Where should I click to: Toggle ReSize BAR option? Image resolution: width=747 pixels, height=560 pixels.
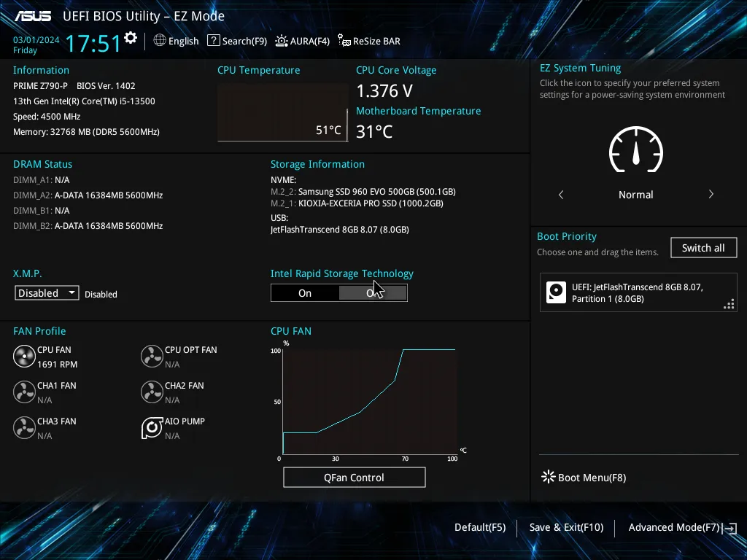[x=369, y=41]
